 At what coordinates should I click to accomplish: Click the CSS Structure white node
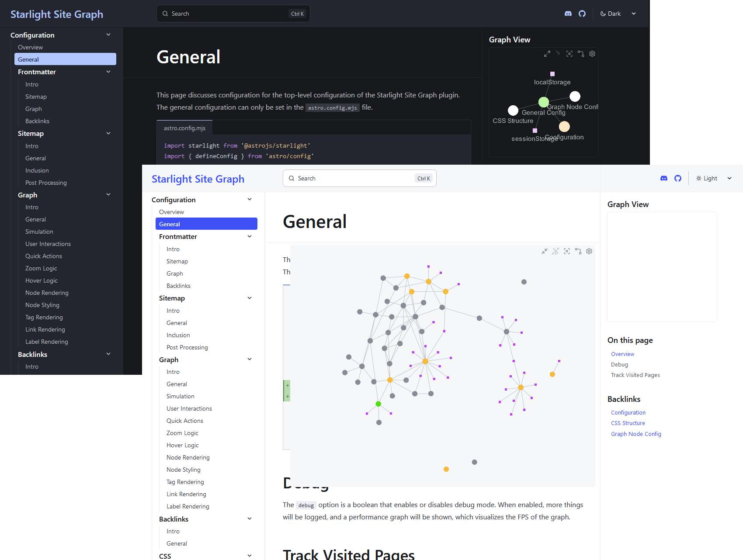click(513, 111)
